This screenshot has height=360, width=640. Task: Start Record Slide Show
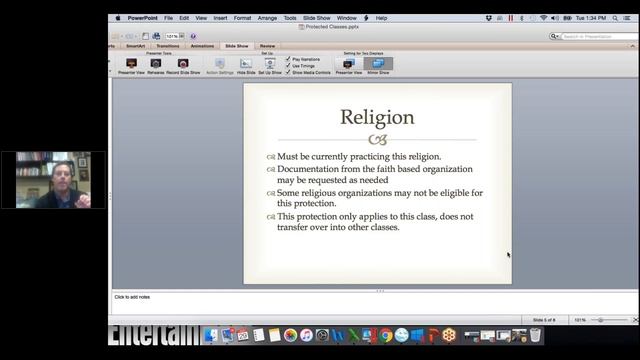coord(183,66)
